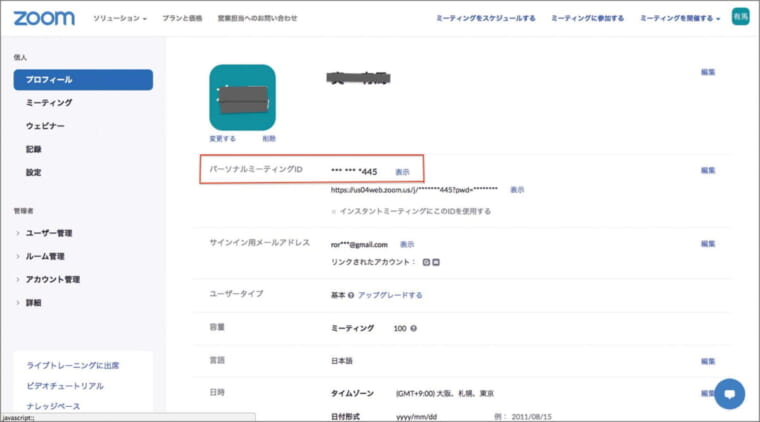This screenshot has height=422, width=760.
Task: Show the hidden Personal Meeting ID via 表示
Action: [402, 172]
